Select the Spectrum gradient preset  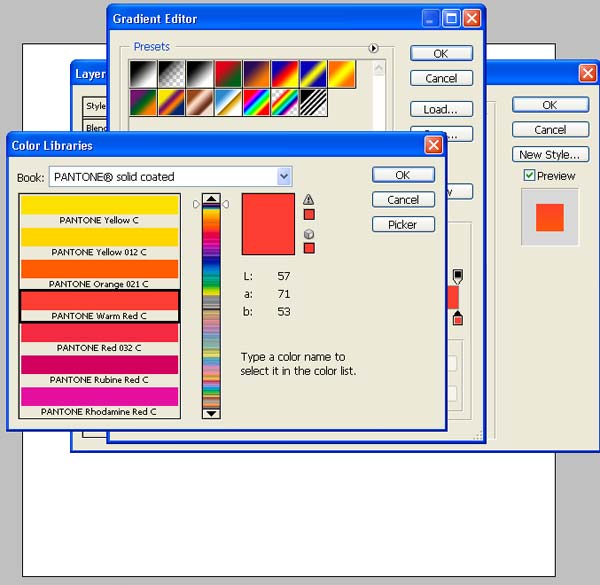256,103
